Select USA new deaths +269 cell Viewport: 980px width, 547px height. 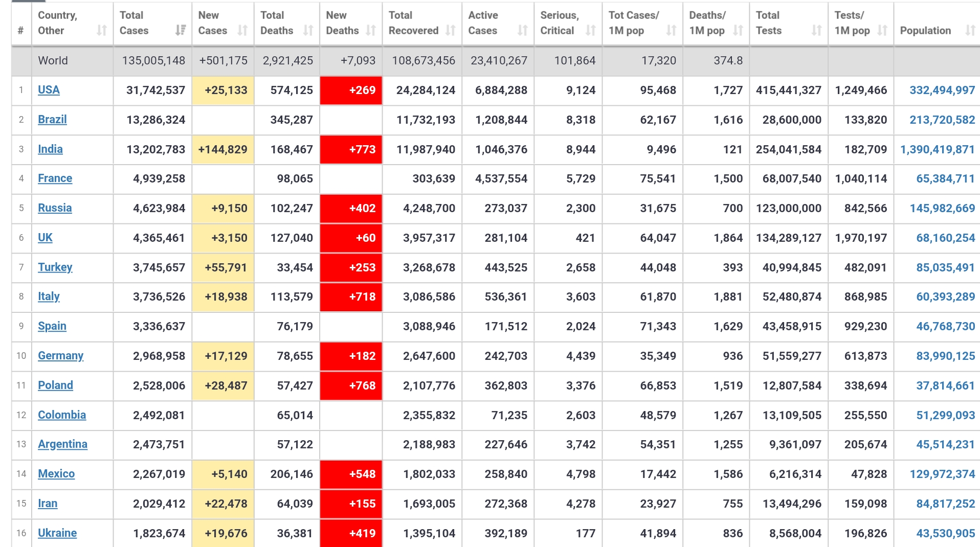pyautogui.click(x=351, y=90)
